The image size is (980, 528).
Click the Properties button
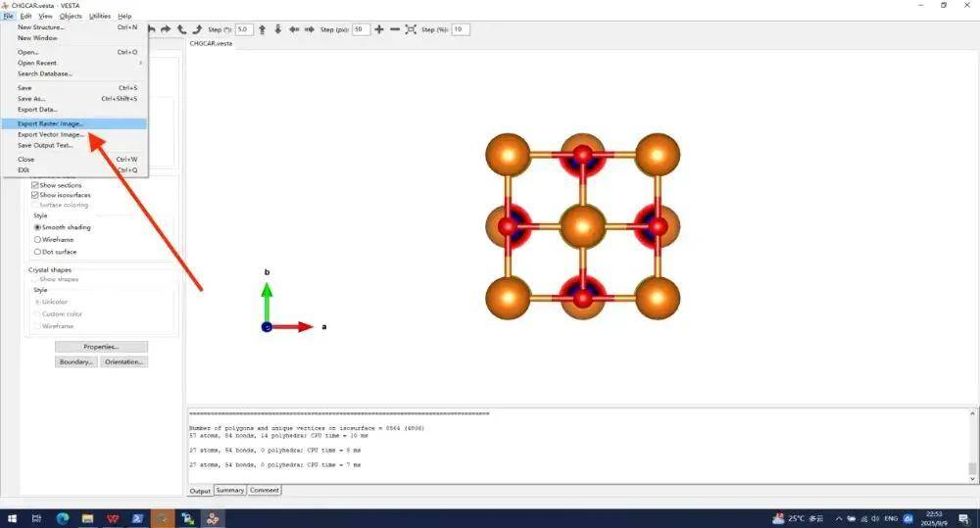101,347
